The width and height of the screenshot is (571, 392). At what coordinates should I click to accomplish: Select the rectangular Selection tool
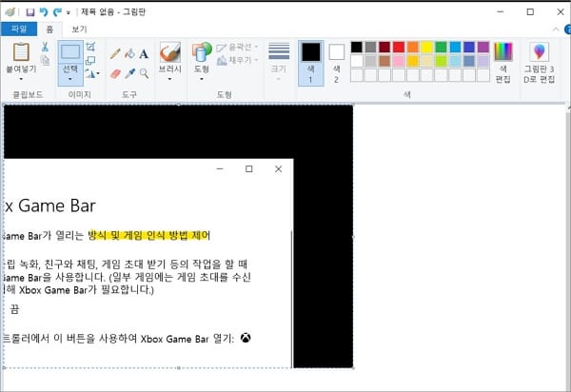tap(70, 51)
